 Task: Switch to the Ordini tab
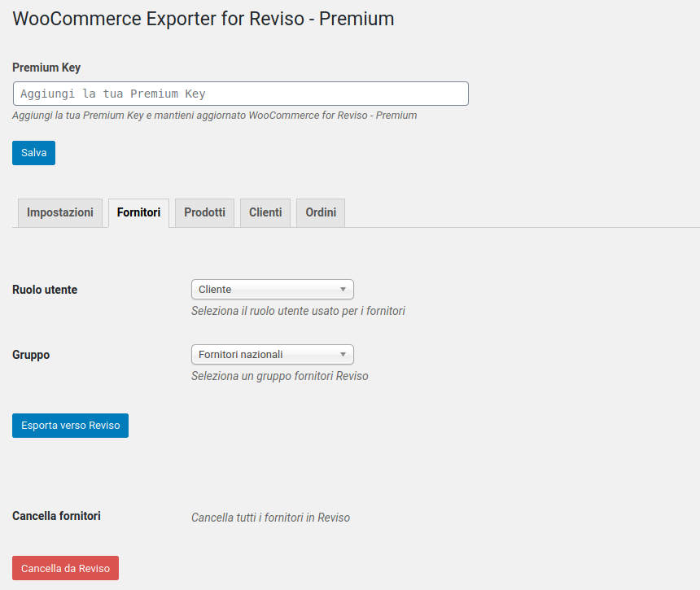pos(321,213)
